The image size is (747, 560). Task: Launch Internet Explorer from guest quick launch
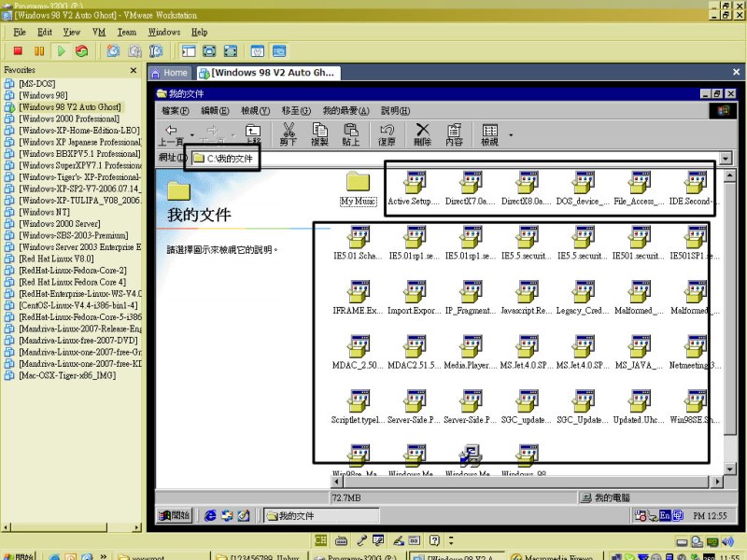click(209, 515)
